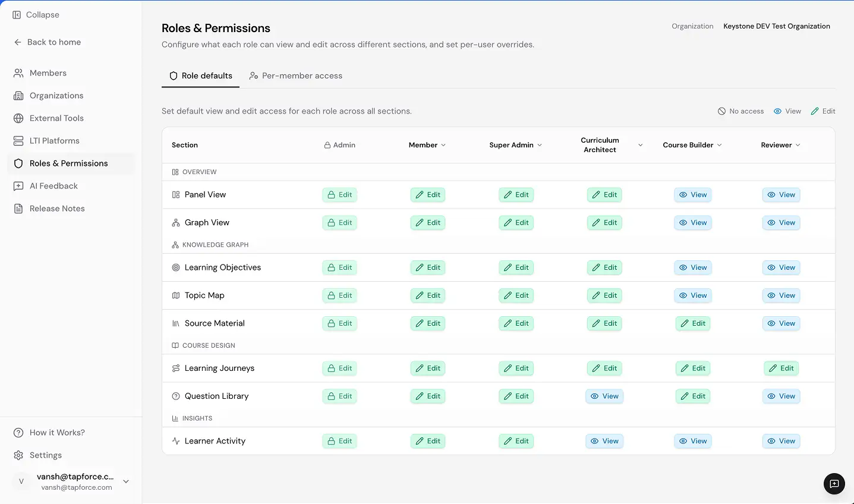Toggle Panel View access for Member
The image size is (854, 504).
[428, 195]
